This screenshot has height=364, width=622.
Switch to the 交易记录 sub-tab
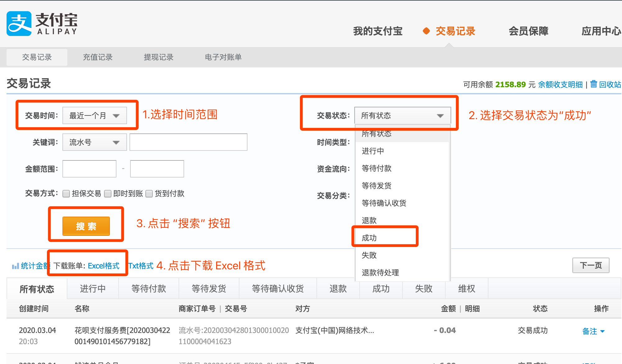tap(37, 57)
